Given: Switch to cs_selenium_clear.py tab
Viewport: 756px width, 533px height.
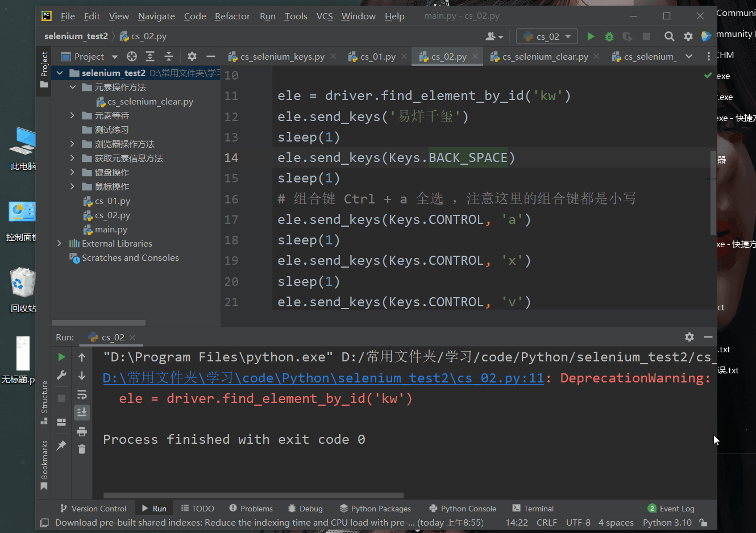Looking at the screenshot, I should point(539,56).
